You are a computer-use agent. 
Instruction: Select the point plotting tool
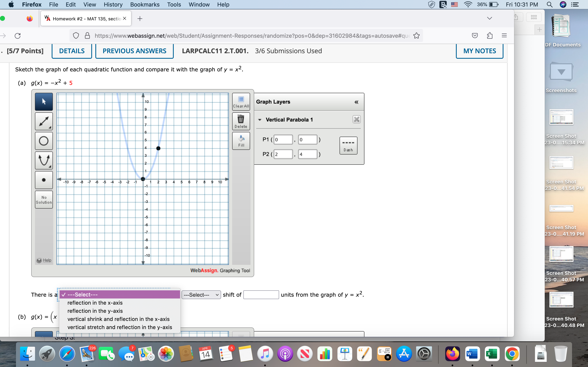pyautogui.click(x=44, y=180)
